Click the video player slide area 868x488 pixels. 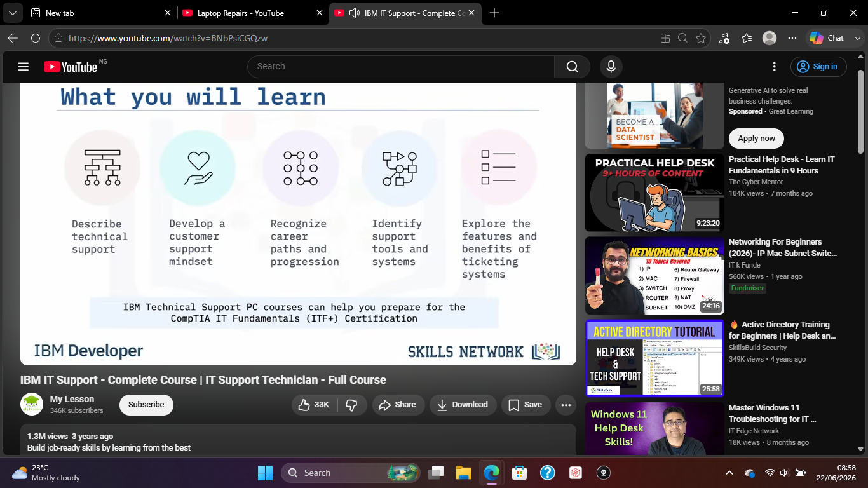tap(298, 224)
